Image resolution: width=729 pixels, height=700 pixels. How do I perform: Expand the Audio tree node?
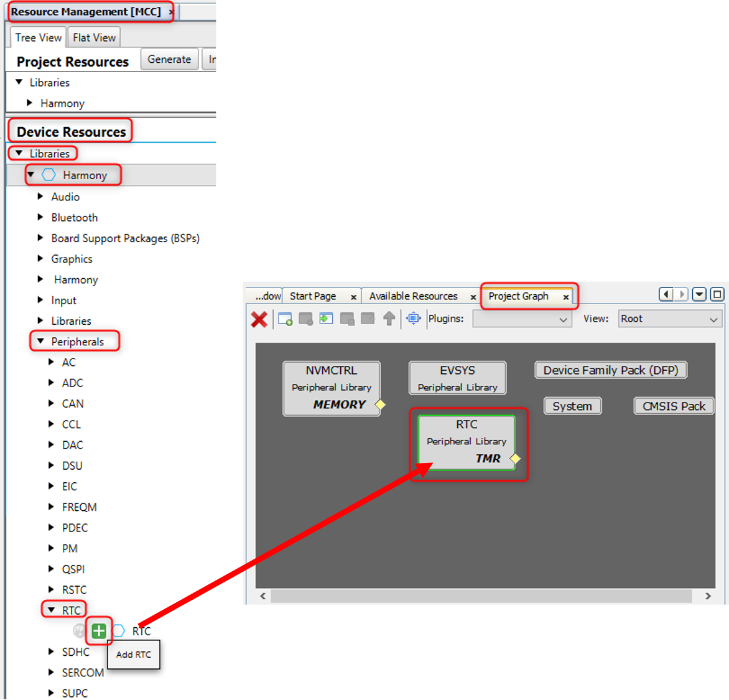[41, 197]
